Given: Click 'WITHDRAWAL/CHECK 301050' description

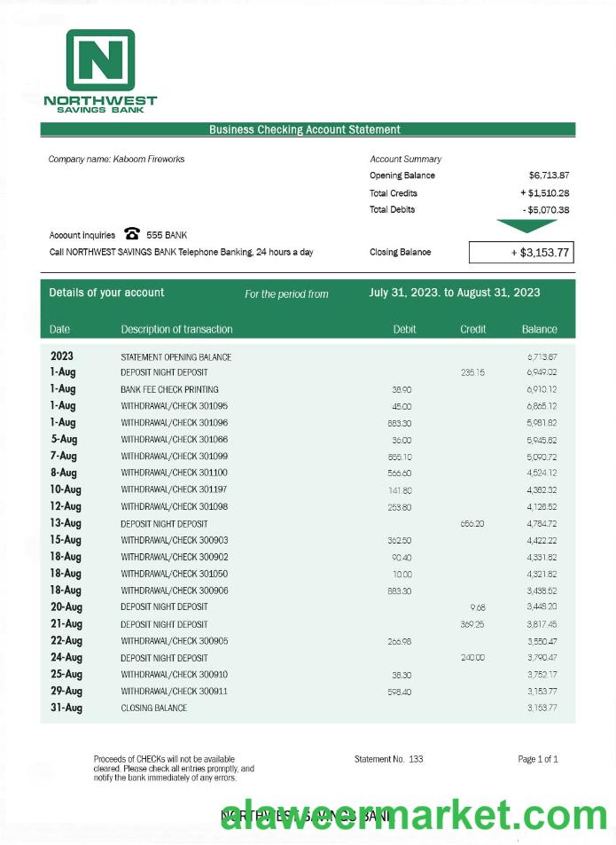Looking at the screenshot, I should (175, 574).
